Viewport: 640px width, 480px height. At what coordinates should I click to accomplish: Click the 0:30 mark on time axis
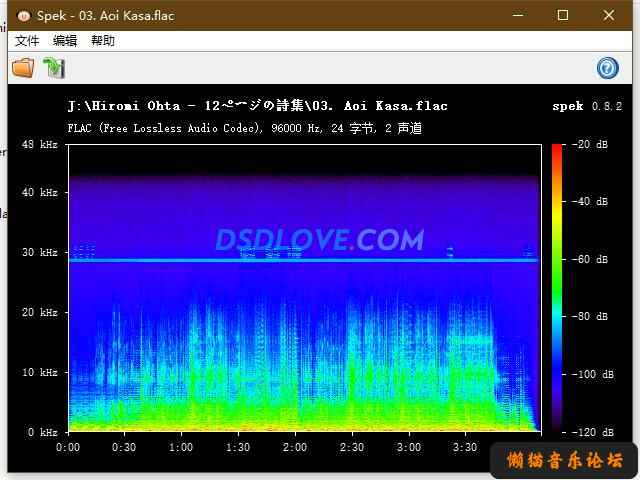[125, 447]
